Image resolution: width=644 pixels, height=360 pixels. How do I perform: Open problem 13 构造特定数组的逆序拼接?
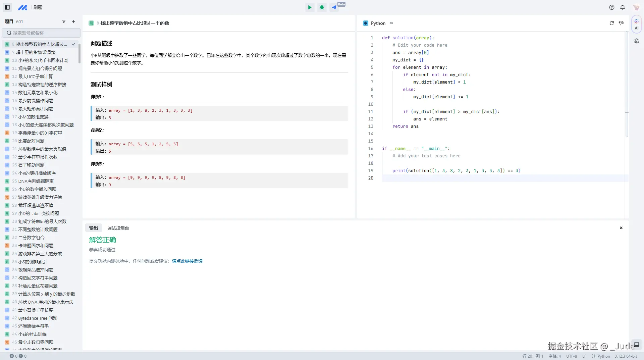[x=40, y=85]
